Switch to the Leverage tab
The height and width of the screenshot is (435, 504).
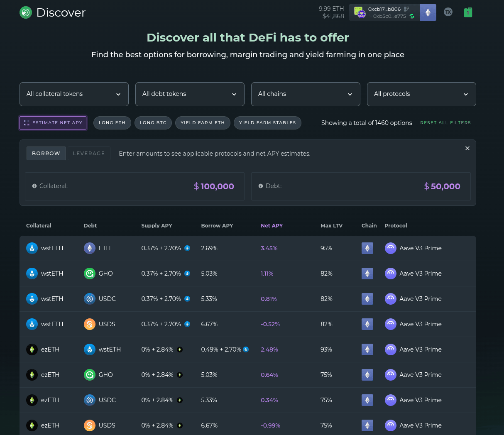point(89,154)
